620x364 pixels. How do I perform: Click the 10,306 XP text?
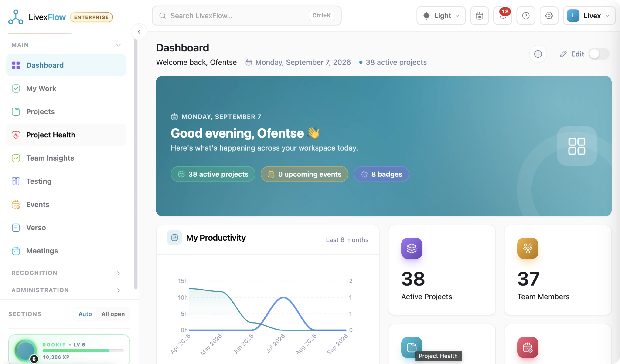[56, 357]
